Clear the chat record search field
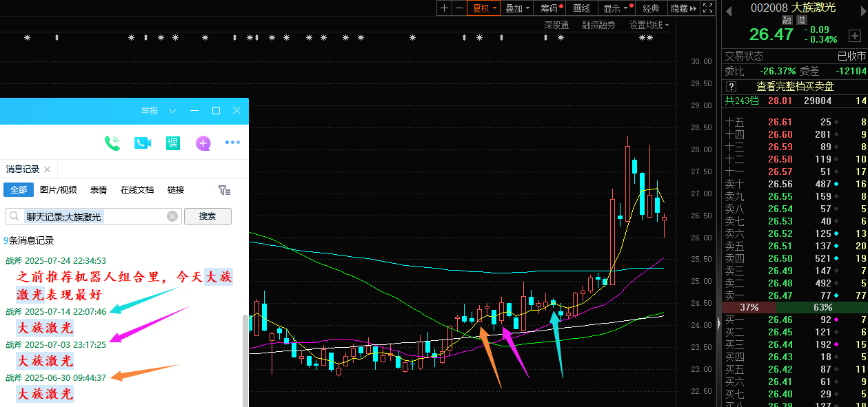The height and width of the screenshot is (407, 868). [x=172, y=216]
